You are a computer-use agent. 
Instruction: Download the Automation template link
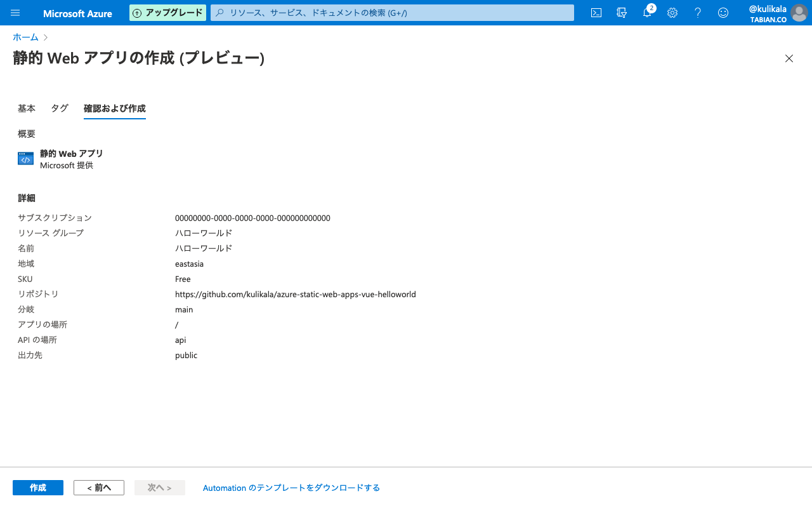pyautogui.click(x=291, y=488)
